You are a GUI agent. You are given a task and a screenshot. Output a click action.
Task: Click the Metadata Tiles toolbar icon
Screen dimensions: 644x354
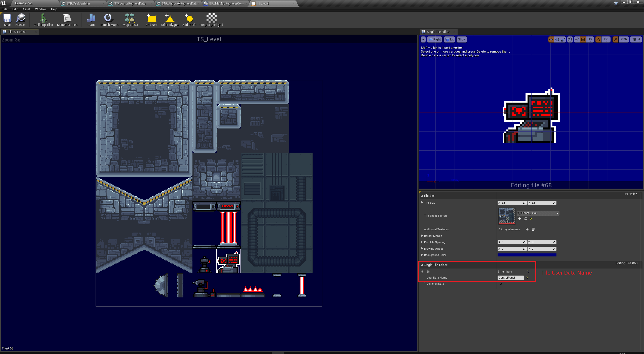point(67,20)
